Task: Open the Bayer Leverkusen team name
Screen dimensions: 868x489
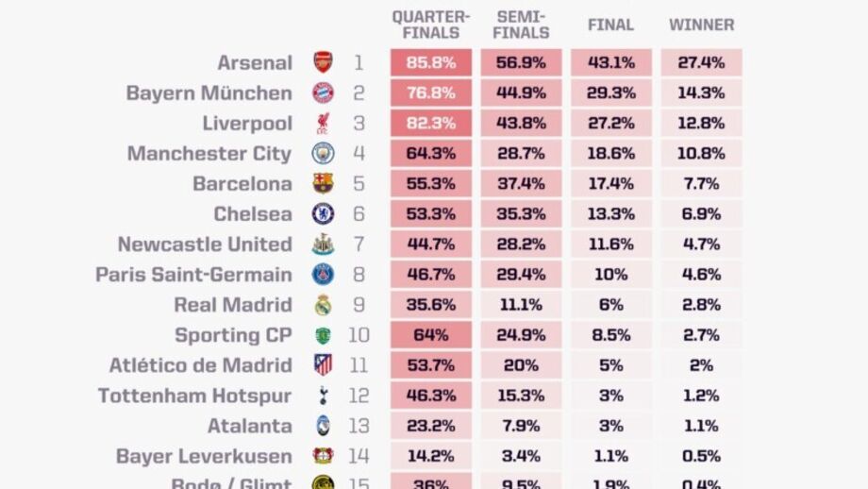Action: point(204,456)
